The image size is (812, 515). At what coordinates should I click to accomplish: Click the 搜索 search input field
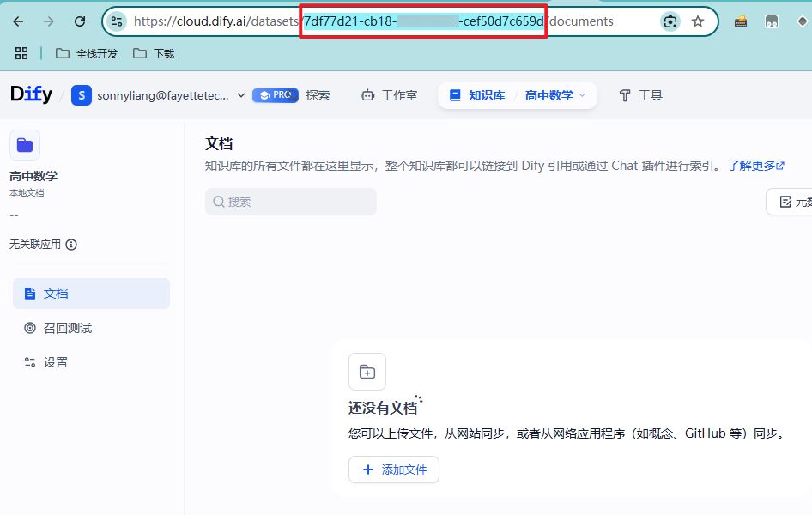pos(290,202)
